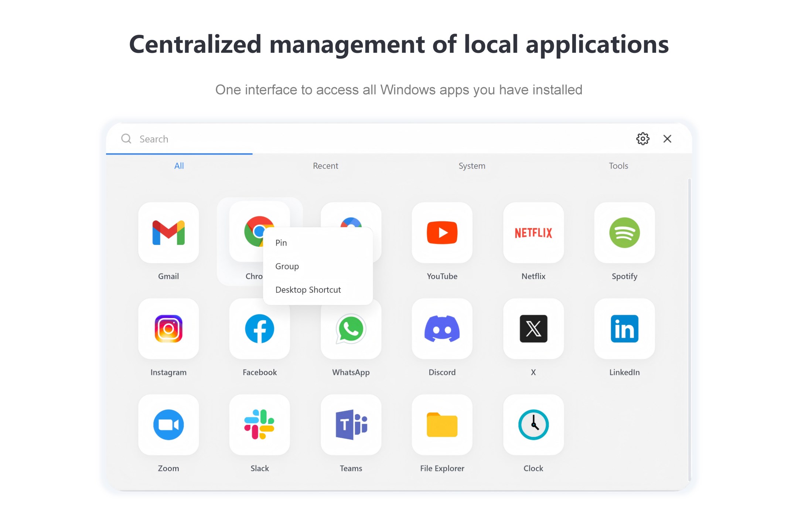Switch to the Recent tab
Screen dimensions: 798x532
[325, 166]
